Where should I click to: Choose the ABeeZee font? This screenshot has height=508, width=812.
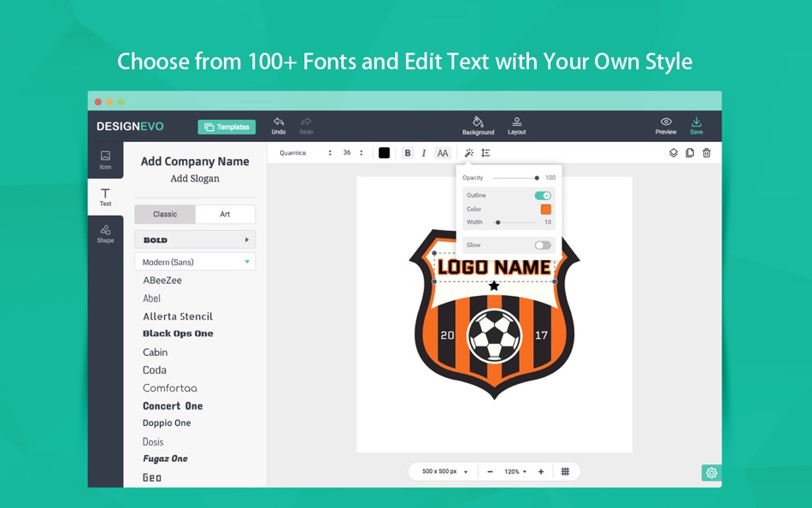pos(162,281)
